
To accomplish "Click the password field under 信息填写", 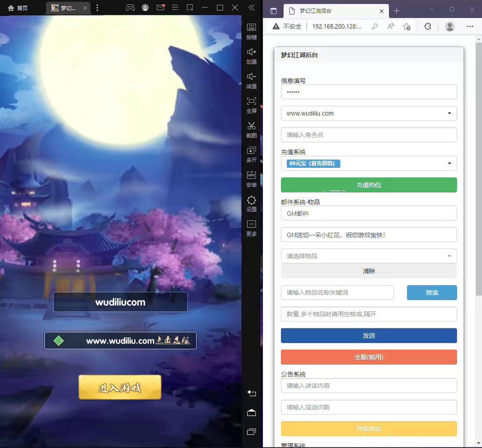I will point(369,92).
